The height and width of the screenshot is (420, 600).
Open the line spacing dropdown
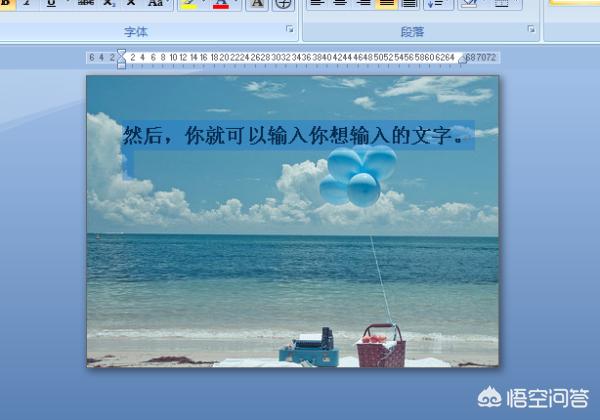[x=438, y=3]
